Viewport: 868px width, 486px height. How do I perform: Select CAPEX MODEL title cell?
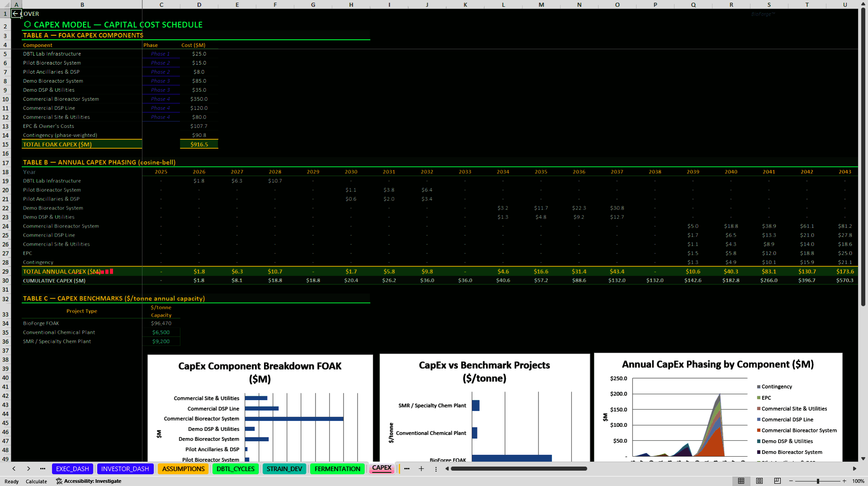coord(113,25)
